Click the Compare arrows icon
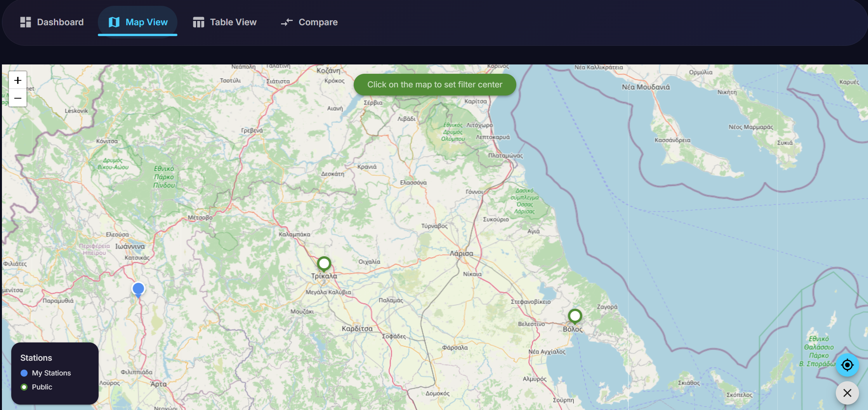The image size is (868, 410). click(286, 22)
